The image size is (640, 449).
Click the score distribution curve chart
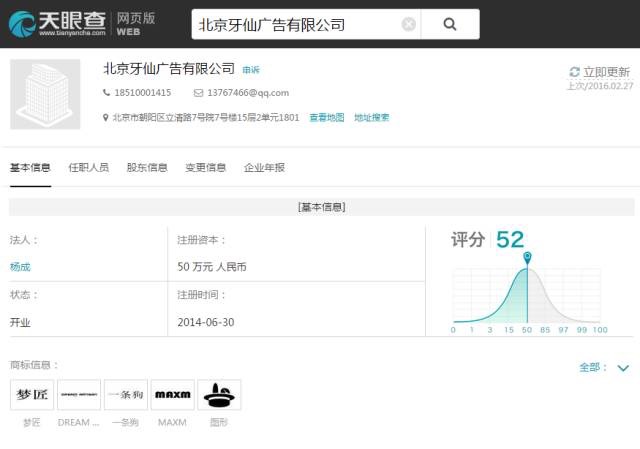[x=527, y=296]
